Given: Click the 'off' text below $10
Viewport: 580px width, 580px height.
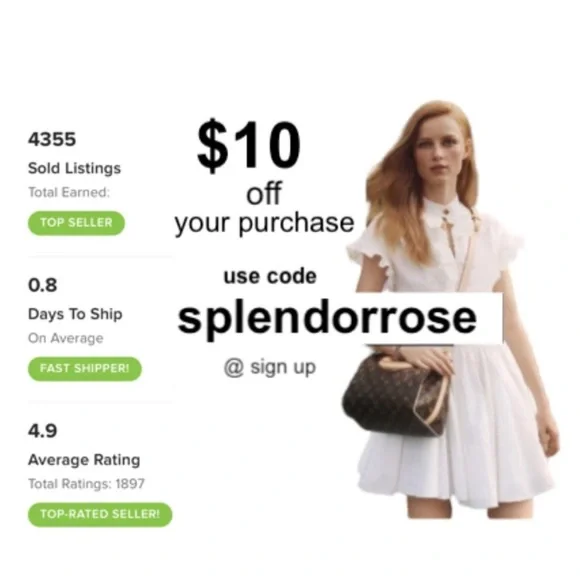Looking at the screenshot, I should point(264,193).
